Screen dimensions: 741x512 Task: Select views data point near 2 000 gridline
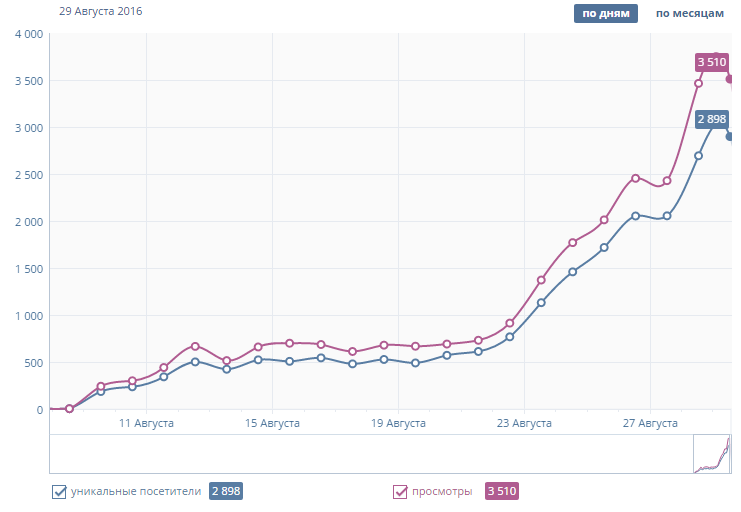[x=604, y=220]
